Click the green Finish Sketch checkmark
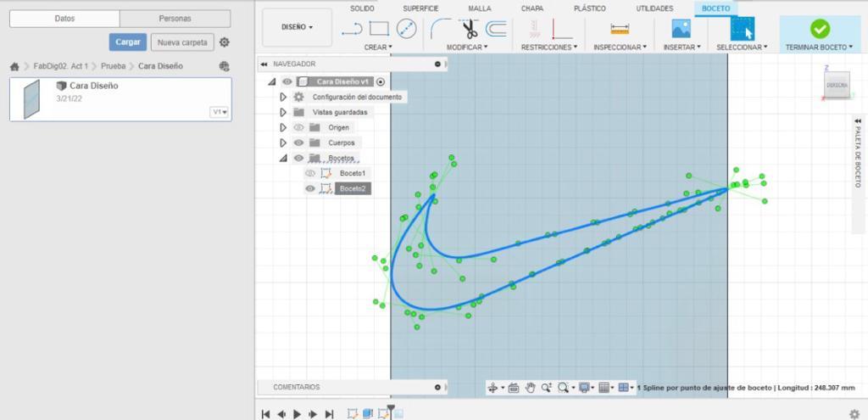The width and height of the screenshot is (868, 420). click(x=820, y=28)
